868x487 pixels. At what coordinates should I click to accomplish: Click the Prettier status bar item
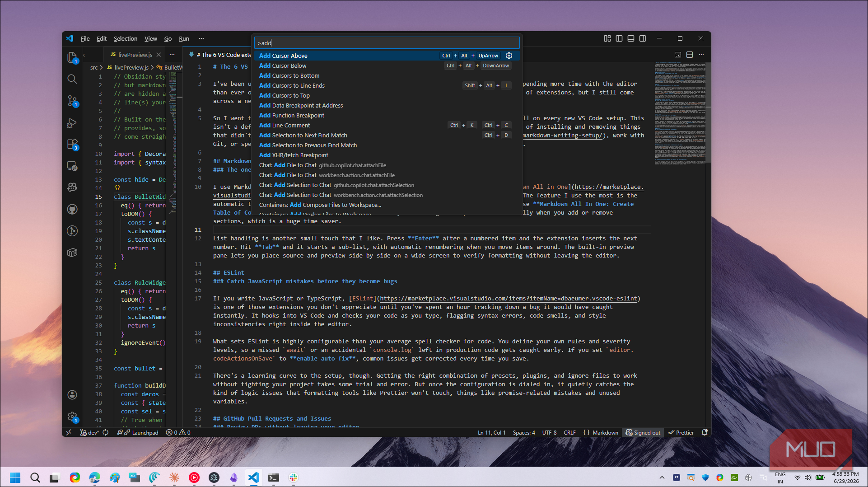click(681, 432)
